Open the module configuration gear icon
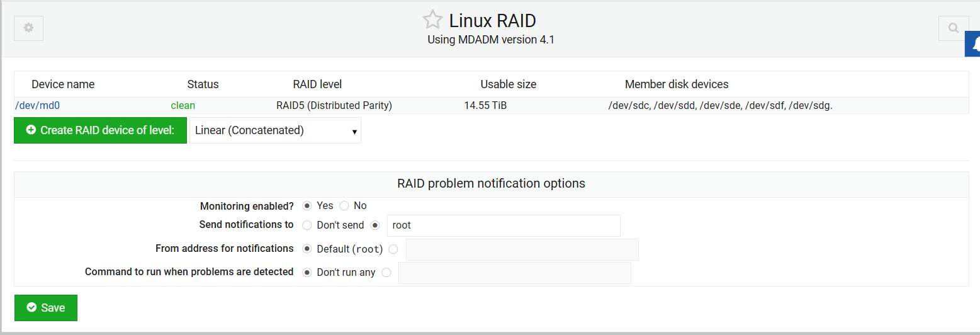Image resolution: width=980 pixels, height=335 pixels. tap(28, 28)
